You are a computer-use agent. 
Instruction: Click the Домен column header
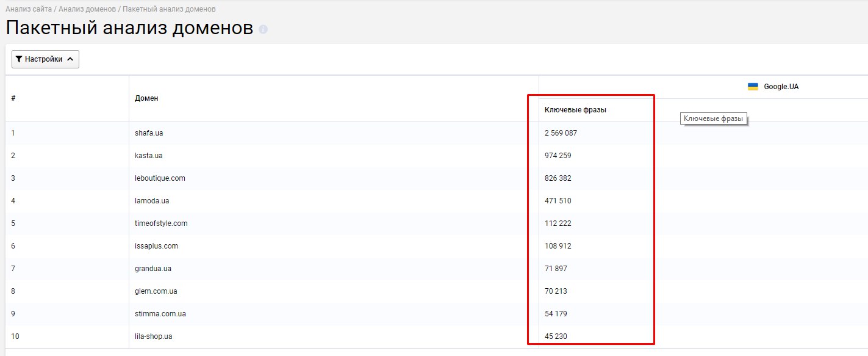(146, 98)
